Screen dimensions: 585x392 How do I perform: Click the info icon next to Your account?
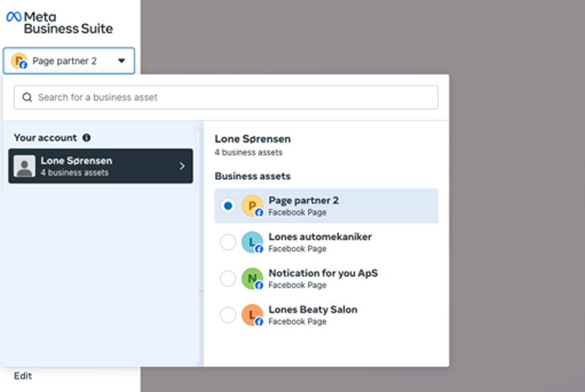86,138
